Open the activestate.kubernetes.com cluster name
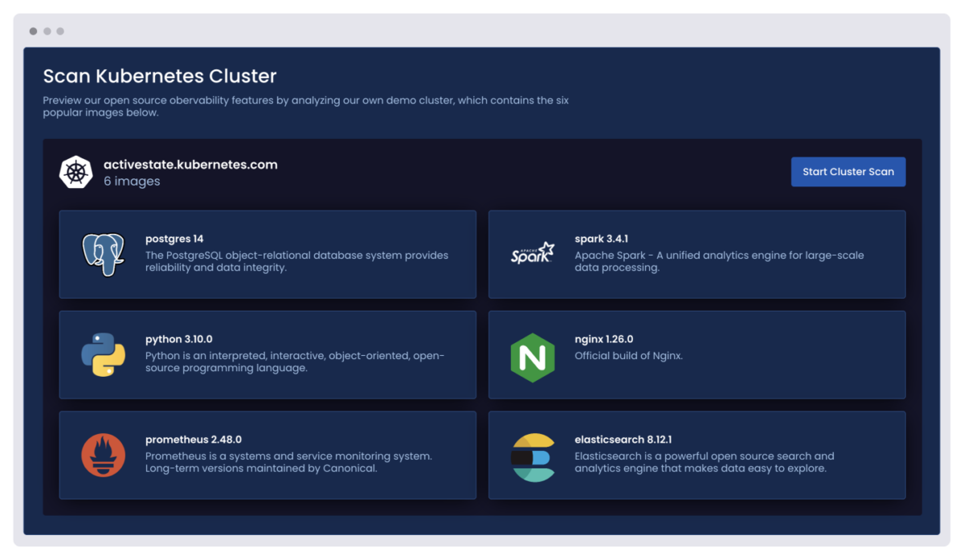 click(x=190, y=165)
